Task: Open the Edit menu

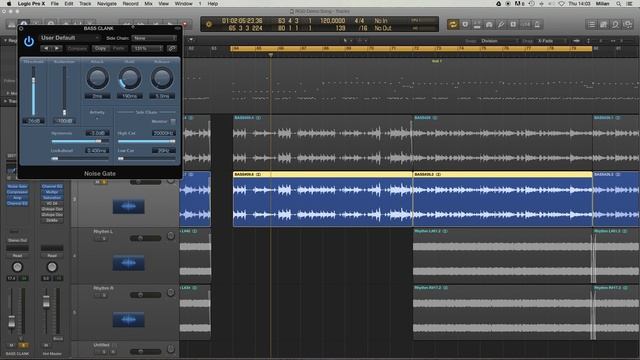Action: point(69,4)
